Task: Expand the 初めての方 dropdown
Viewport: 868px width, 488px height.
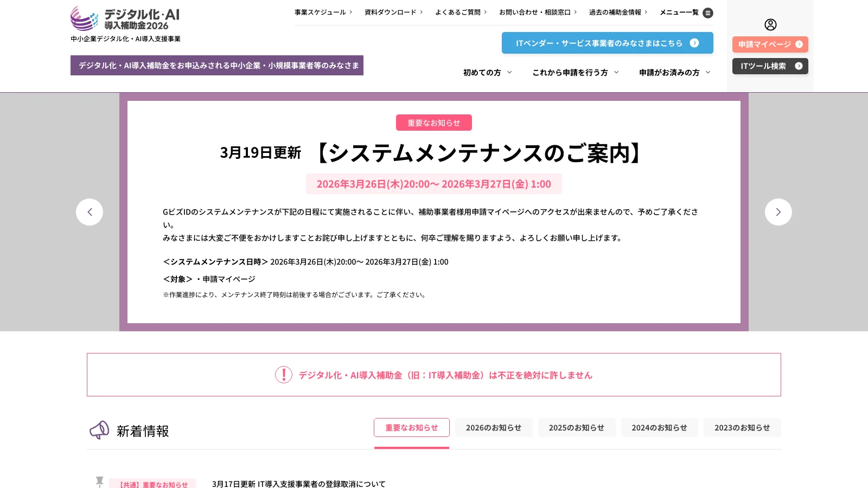Action: click(487, 72)
